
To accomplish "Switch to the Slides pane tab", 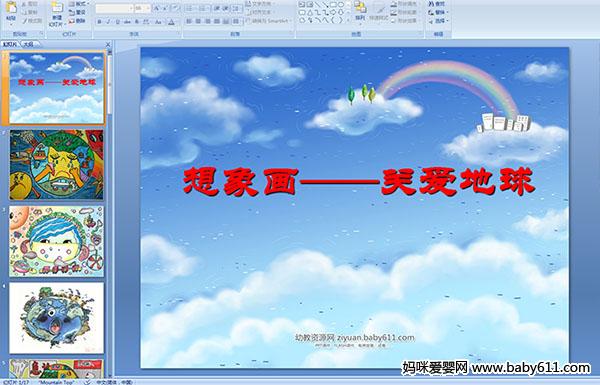I will click(x=10, y=44).
